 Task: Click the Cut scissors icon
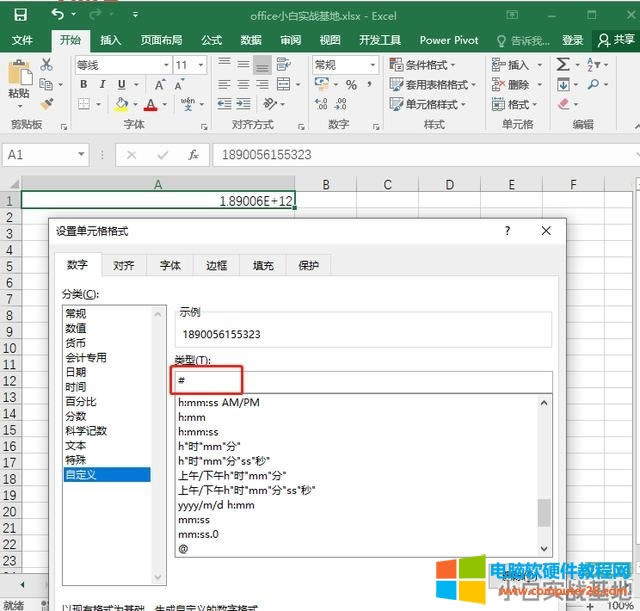pyautogui.click(x=46, y=64)
